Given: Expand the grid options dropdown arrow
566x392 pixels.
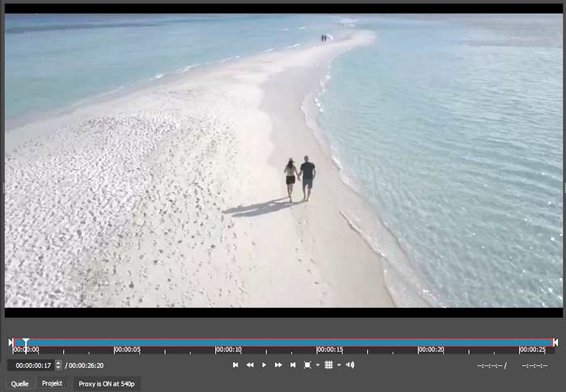Looking at the screenshot, I should tap(338, 365).
